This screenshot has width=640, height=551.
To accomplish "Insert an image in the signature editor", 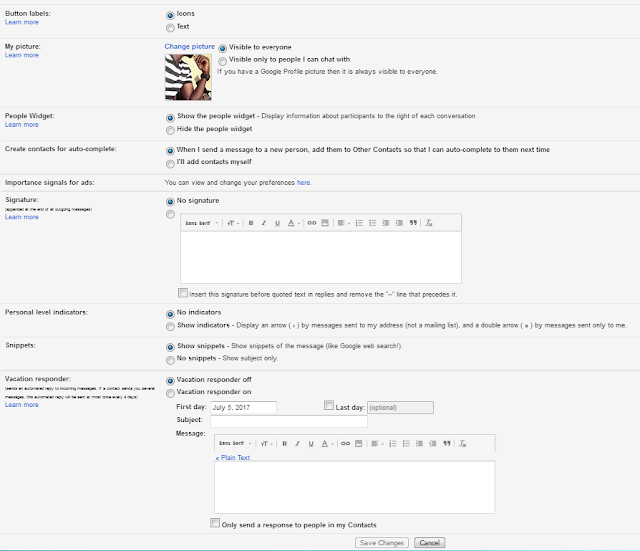I will pyautogui.click(x=325, y=223).
